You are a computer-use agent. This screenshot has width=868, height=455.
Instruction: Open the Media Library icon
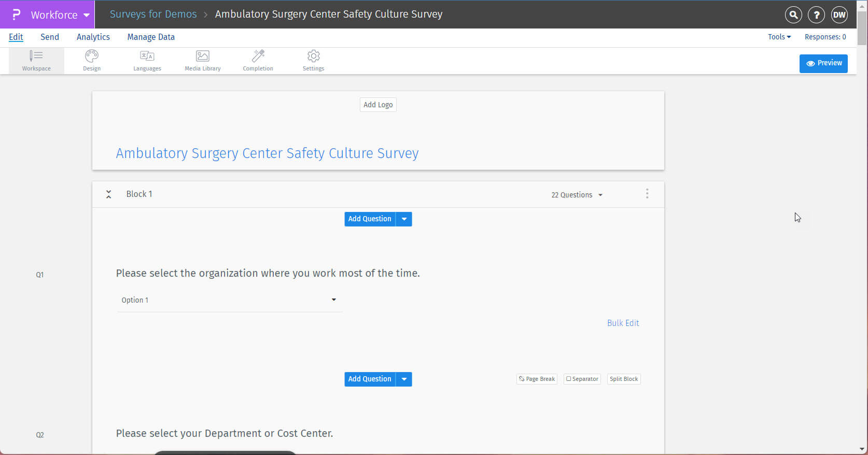pos(203,61)
